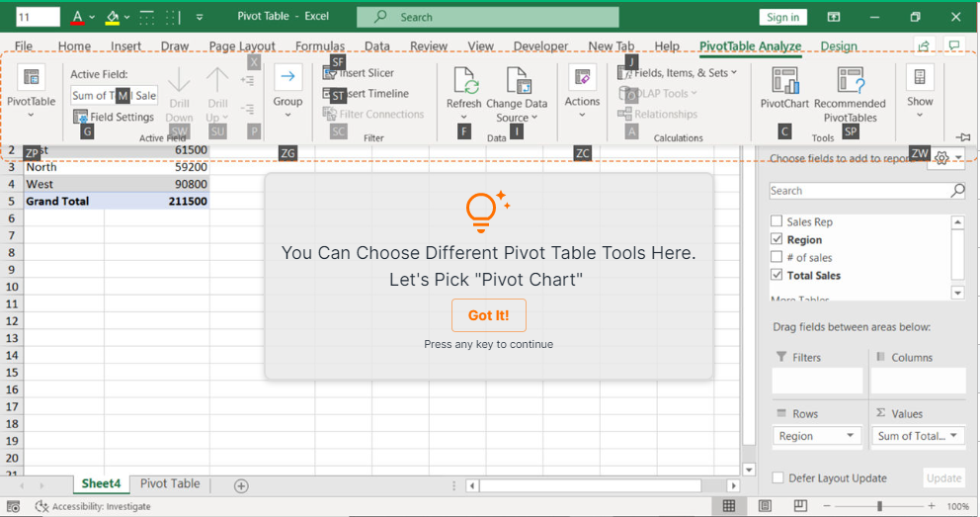This screenshot has width=980, height=517.
Task: Check the Sales Rep field
Action: 776,220
